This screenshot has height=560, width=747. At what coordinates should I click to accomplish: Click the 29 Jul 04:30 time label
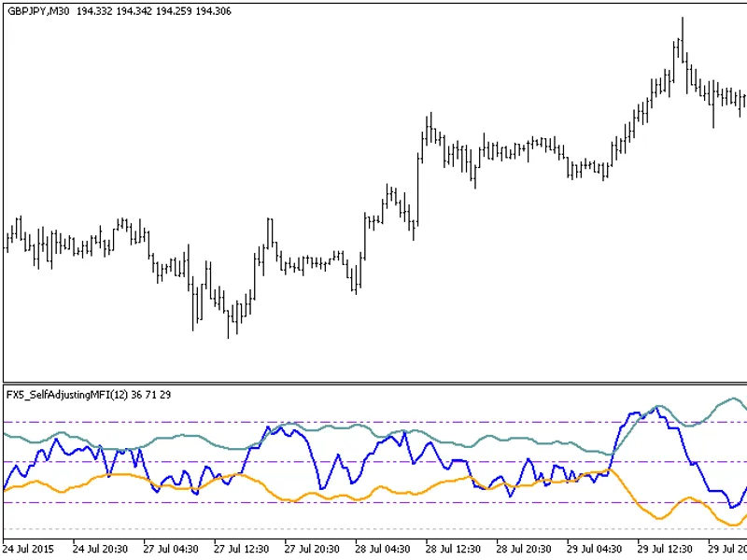(x=594, y=549)
